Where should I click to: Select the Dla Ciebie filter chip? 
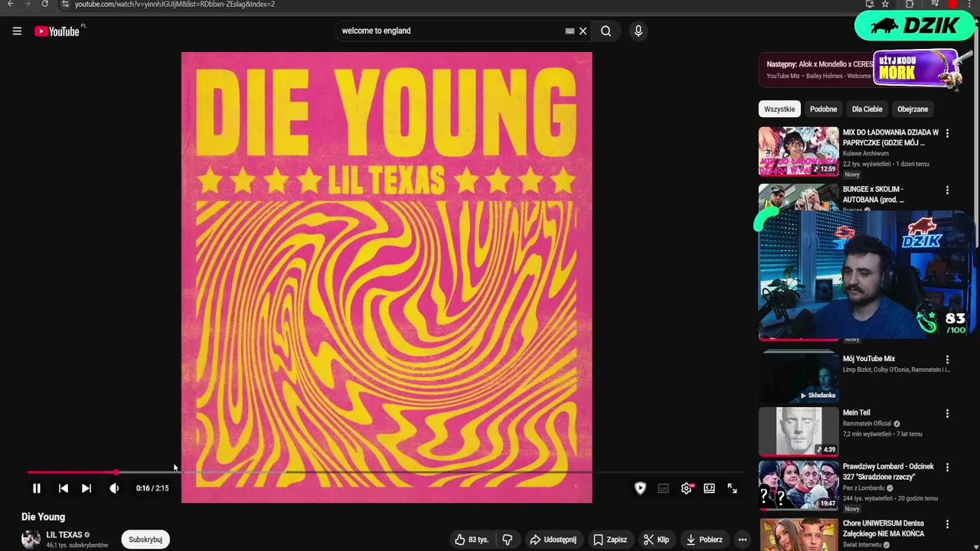click(867, 109)
